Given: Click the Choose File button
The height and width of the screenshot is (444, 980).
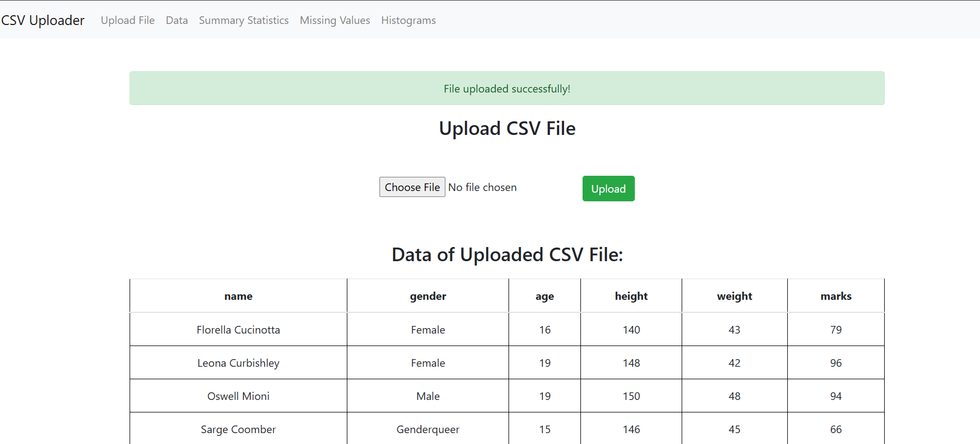Looking at the screenshot, I should tap(412, 187).
